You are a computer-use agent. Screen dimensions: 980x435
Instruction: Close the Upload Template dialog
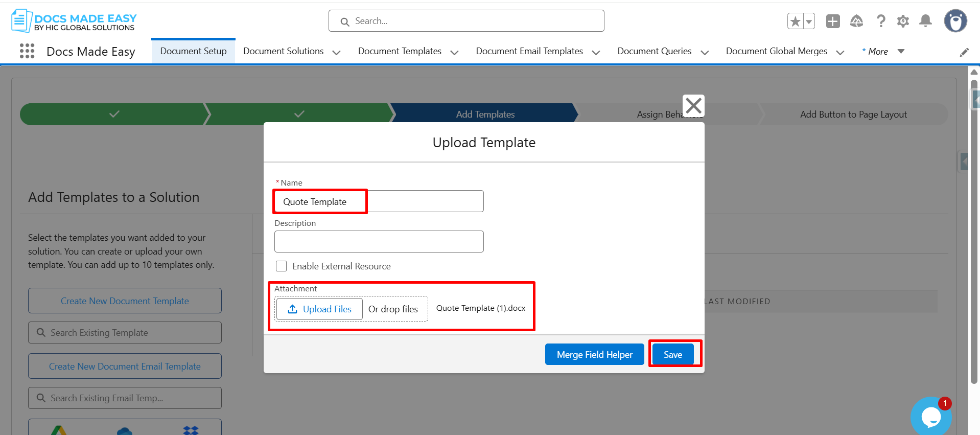click(693, 106)
